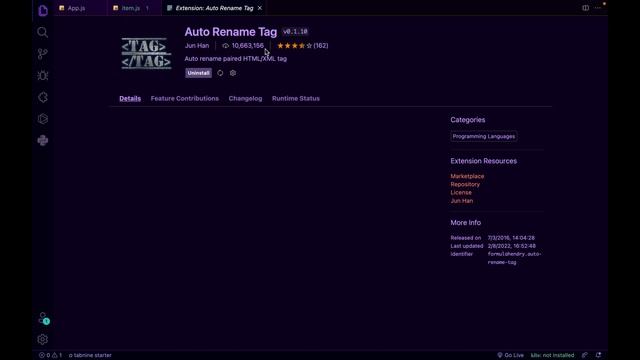Click the Uninstall button

coord(198,73)
